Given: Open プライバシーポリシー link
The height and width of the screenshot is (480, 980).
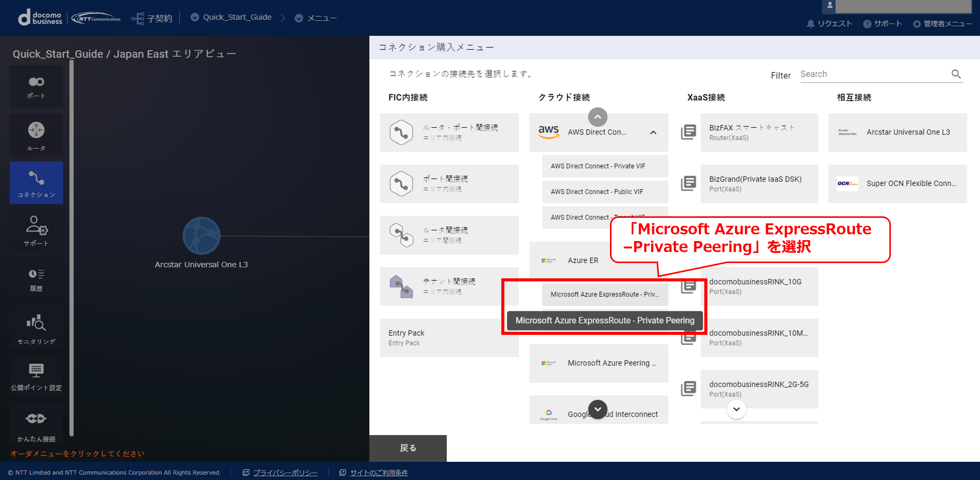Looking at the screenshot, I should [x=285, y=472].
